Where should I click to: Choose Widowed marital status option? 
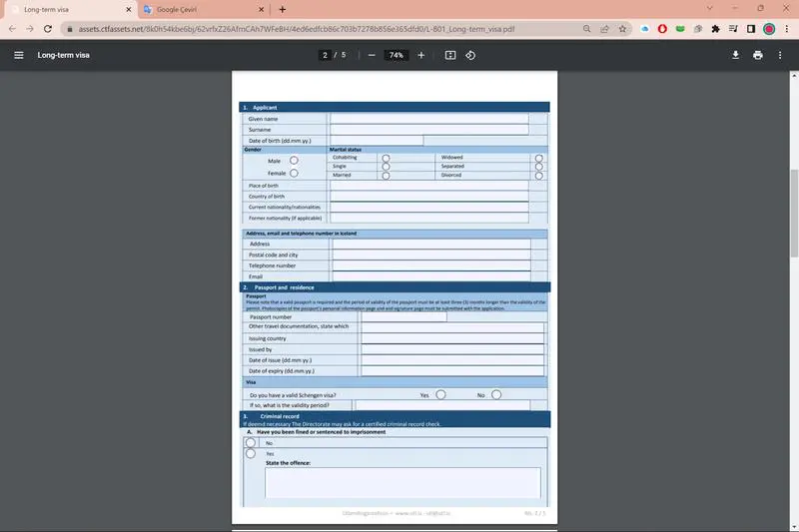[539, 158]
